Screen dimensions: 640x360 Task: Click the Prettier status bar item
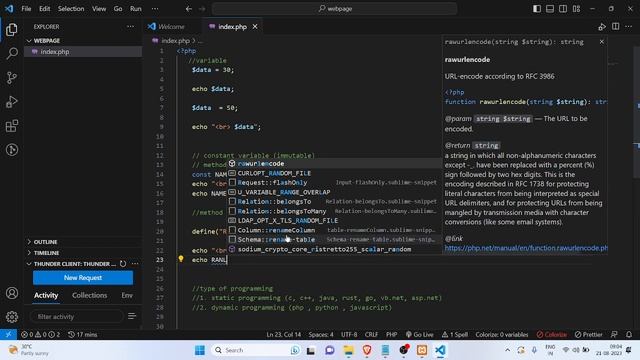point(589,334)
